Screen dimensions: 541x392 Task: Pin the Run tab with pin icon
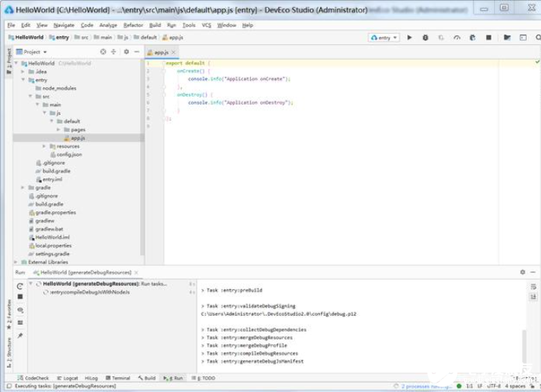coord(20,335)
